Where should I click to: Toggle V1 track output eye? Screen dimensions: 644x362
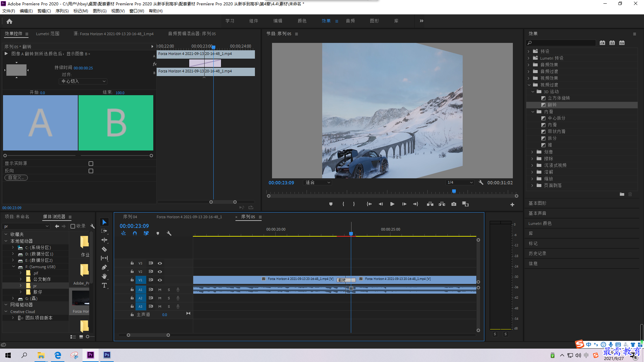point(160,280)
